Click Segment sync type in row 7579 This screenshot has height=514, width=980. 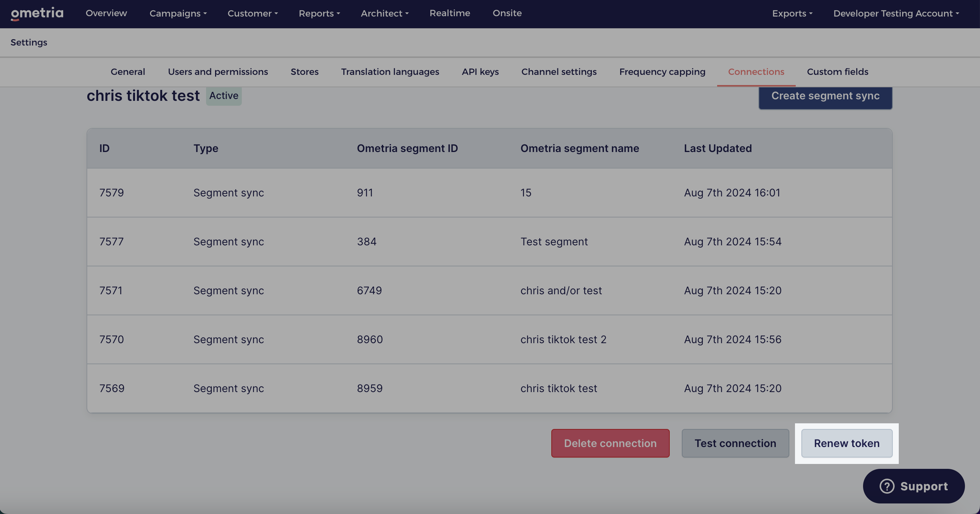[228, 193]
